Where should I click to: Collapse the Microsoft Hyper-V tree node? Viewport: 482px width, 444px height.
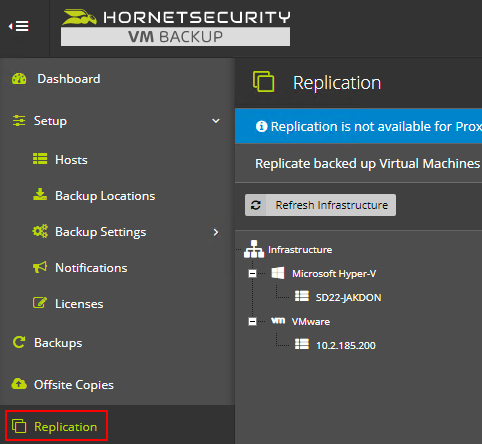(x=253, y=274)
